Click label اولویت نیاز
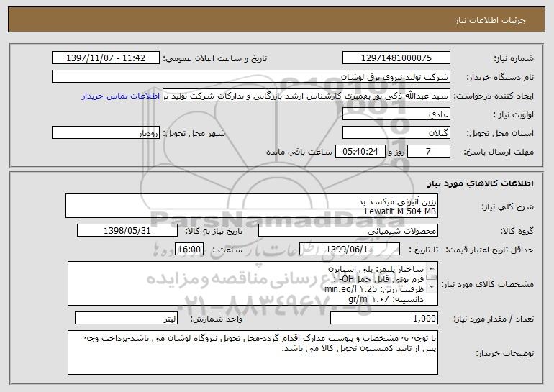The height and width of the screenshot is (392, 554). tap(514, 115)
